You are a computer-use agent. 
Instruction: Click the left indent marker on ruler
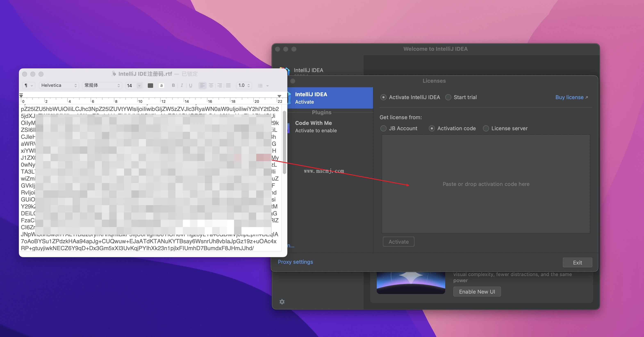[x=21, y=95]
